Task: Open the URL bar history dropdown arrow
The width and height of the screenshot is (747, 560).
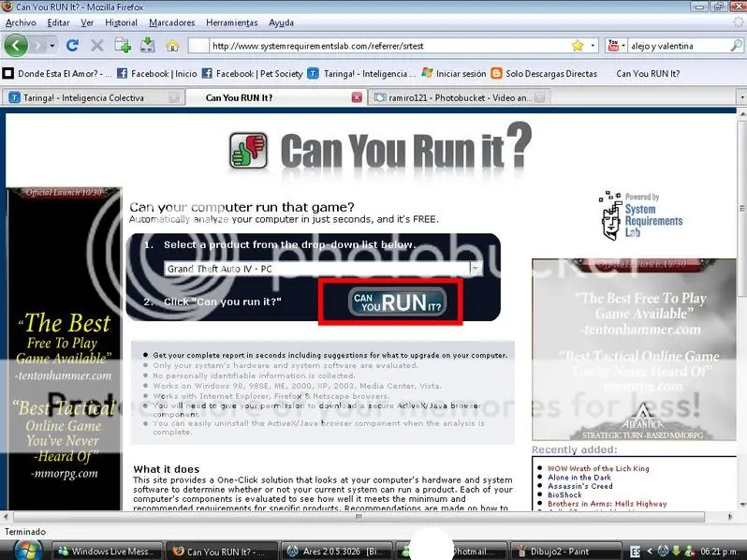Action: pos(593,46)
